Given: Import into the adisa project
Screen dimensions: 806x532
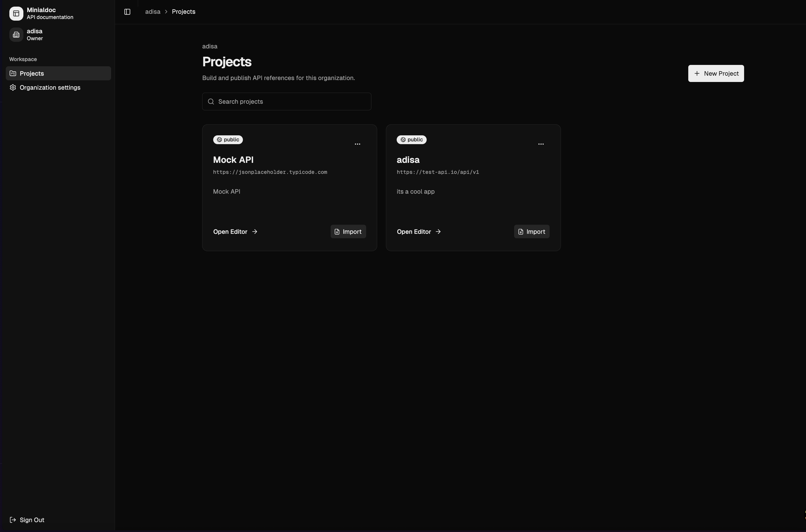Looking at the screenshot, I should click(x=531, y=232).
